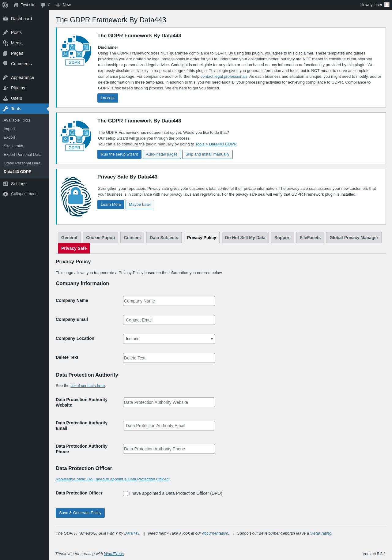Open the Consent tab
Viewport: 392px width, 560px height.
pyautogui.click(x=132, y=238)
